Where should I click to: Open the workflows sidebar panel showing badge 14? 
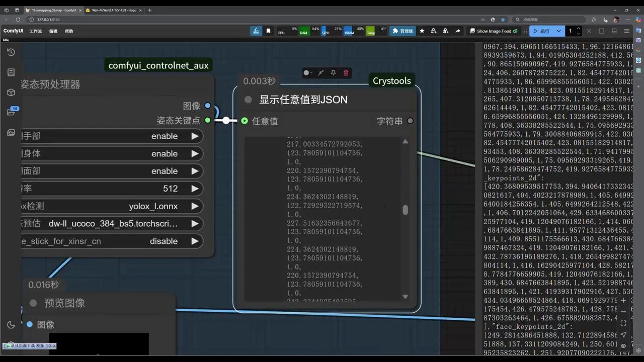point(11,112)
